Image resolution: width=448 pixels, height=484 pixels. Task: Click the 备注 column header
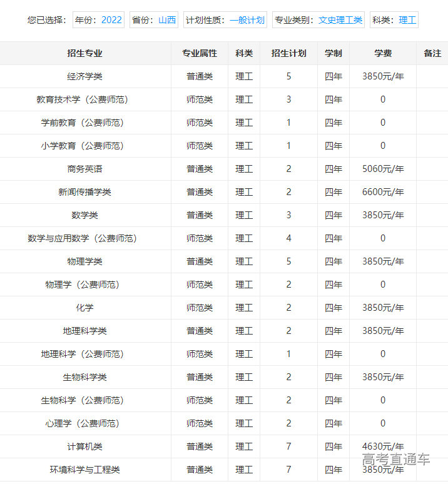[432, 54]
